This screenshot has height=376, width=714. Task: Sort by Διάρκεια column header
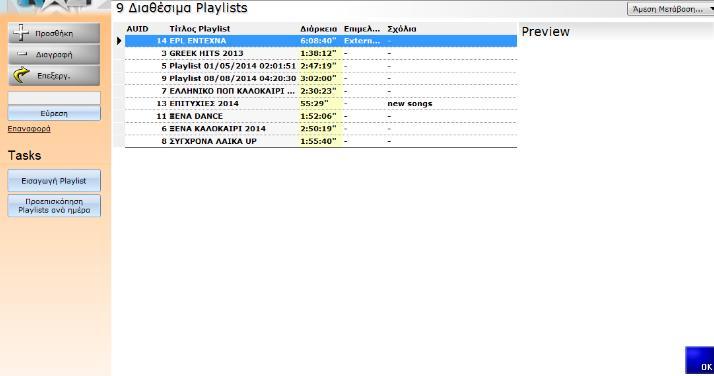(x=319, y=29)
